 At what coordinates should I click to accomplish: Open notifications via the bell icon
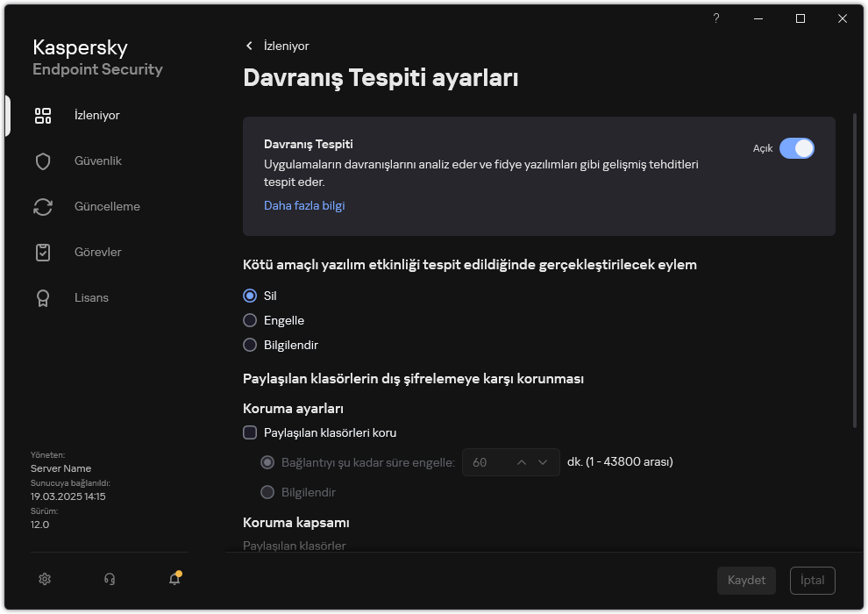[x=174, y=580]
